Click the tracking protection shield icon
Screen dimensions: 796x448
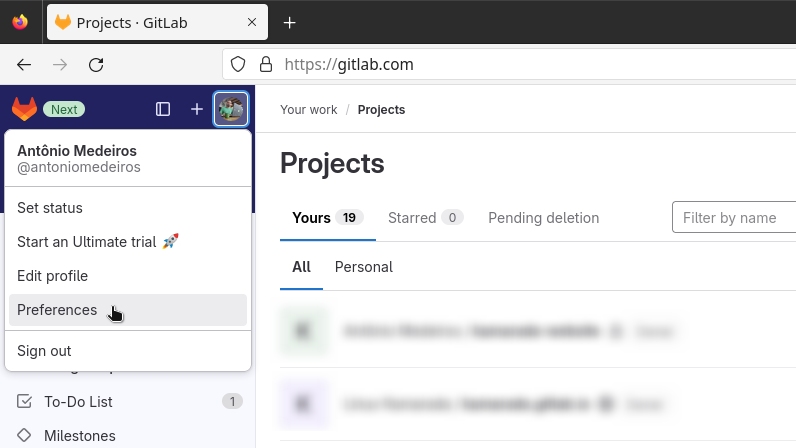[x=238, y=65]
